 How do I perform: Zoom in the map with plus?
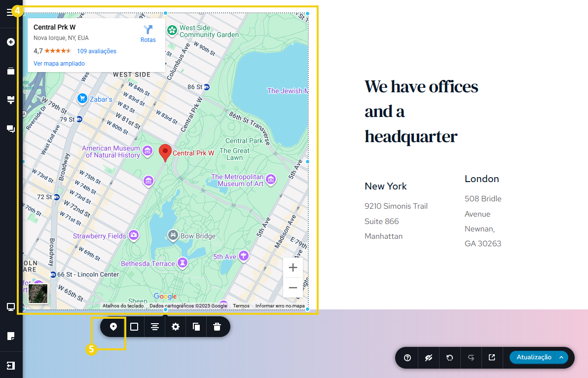(x=293, y=267)
